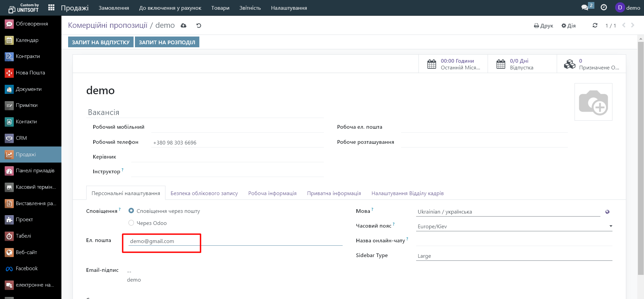Open the chat messages icon
This screenshot has height=299, width=644.
pyautogui.click(x=585, y=8)
